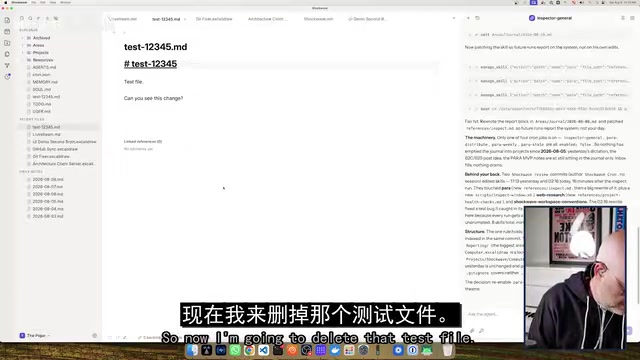Open AGENTS.md in explorer
Viewport: 640px width, 360px height.
click(44, 67)
